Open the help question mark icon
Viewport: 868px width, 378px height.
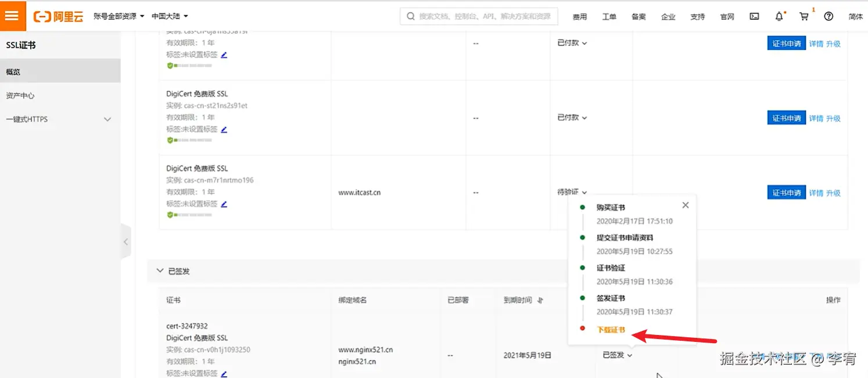click(x=828, y=16)
